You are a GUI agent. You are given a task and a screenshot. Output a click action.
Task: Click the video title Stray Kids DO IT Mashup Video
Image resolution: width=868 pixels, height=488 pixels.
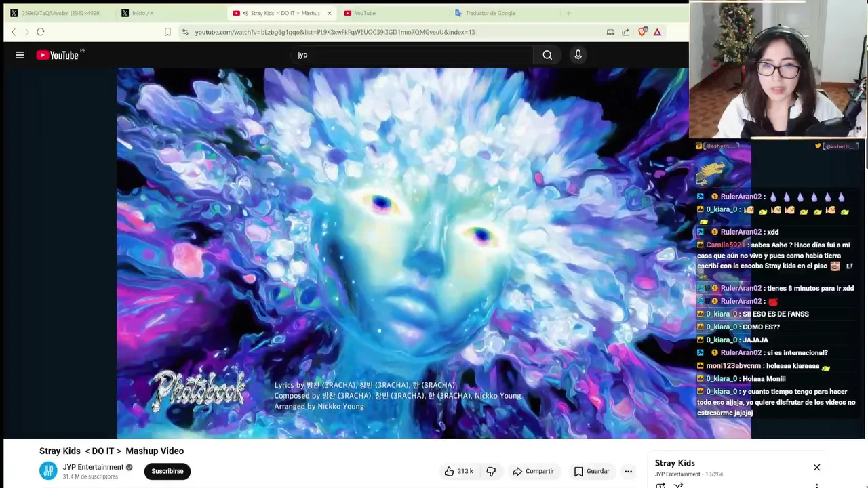(x=111, y=451)
